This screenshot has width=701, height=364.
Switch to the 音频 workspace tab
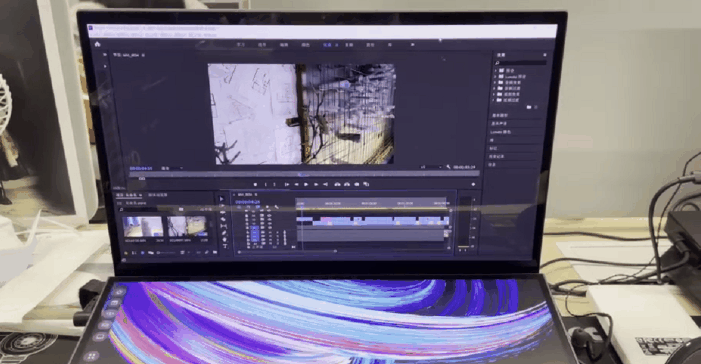pyautogui.click(x=349, y=45)
